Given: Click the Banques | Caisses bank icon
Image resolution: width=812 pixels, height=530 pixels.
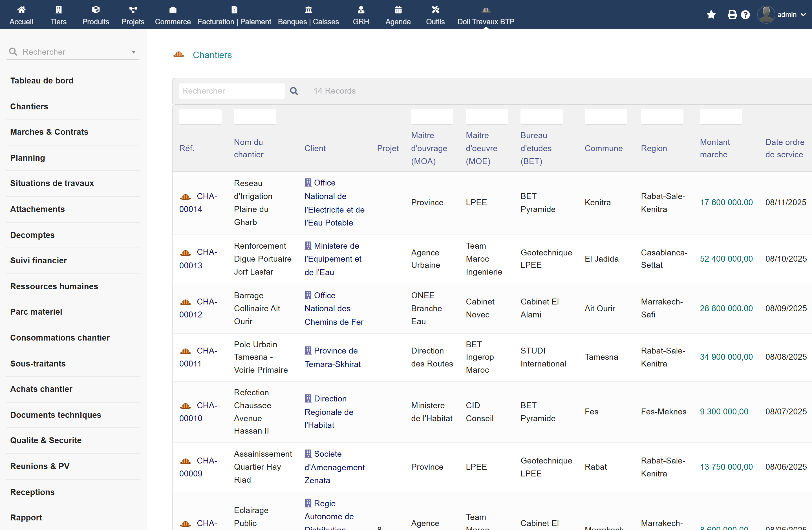Looking at the screenshot, I should click(308, 10).
